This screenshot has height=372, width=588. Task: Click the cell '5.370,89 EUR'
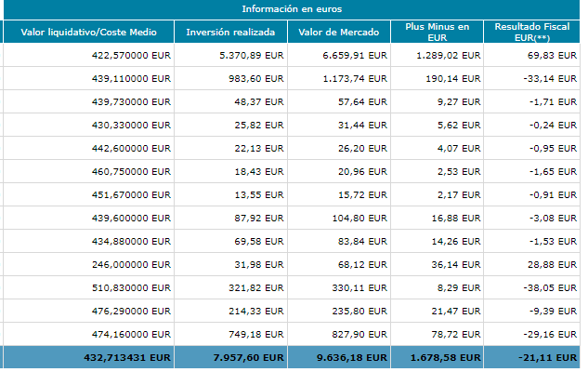tap(230, 55)
